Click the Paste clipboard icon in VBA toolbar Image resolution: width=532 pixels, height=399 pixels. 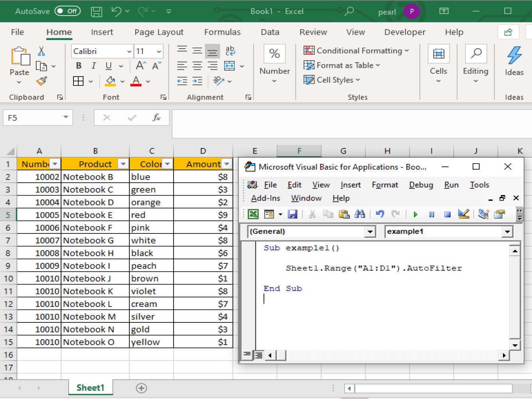coord(344,214)
